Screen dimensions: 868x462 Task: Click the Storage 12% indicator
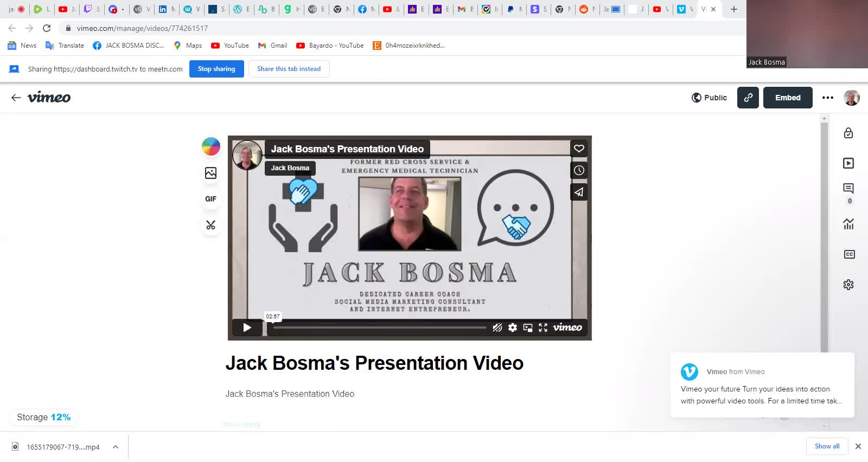point(43,417)
